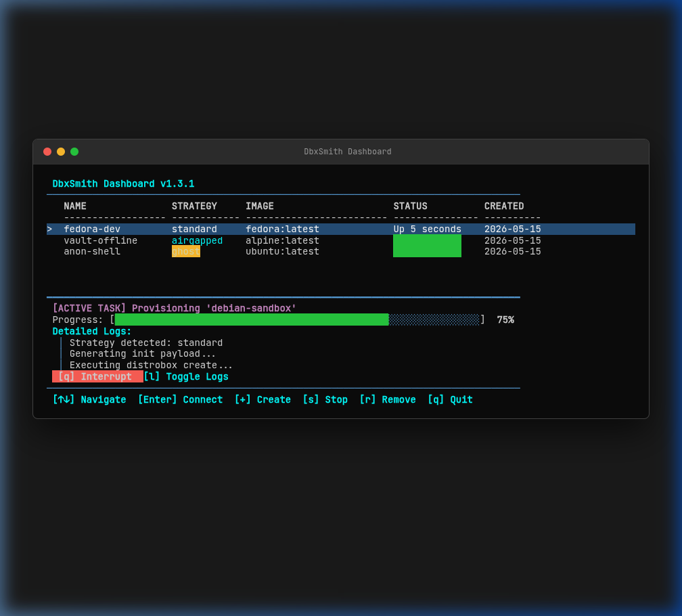Viewport: 682px width, 616px height.
Task: Click the 'Generating init payload...' log line
Action: [x=143, y=353]
